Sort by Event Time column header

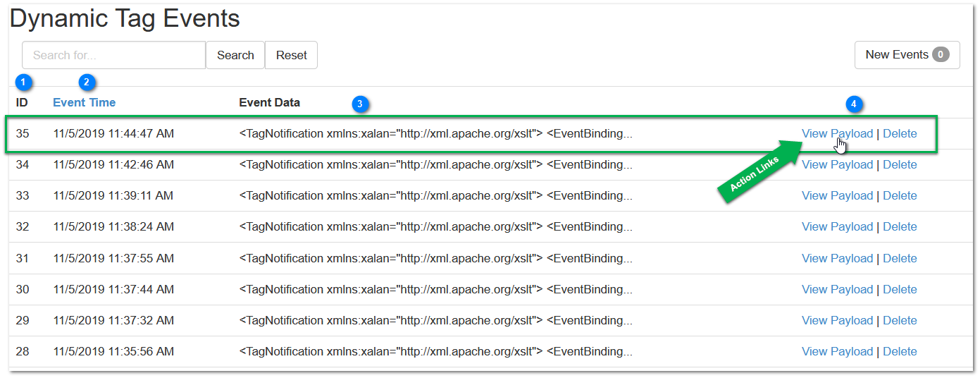(x=85, y=102)
